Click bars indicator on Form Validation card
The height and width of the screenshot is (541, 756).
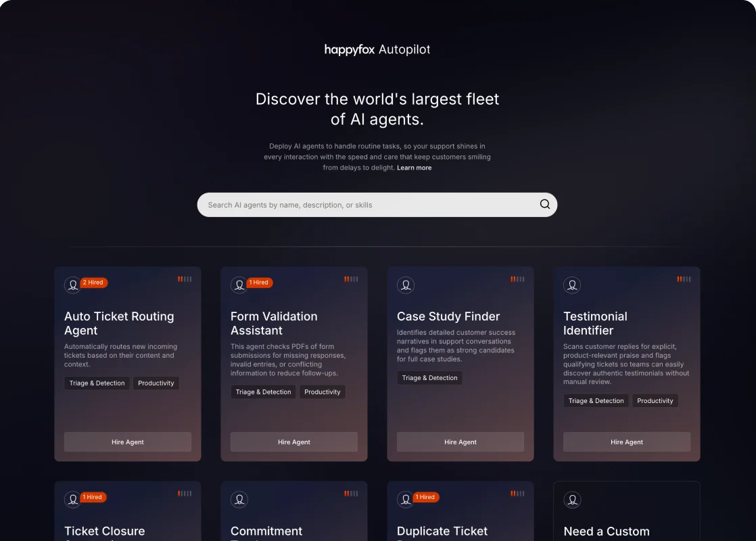coord(351,279)
